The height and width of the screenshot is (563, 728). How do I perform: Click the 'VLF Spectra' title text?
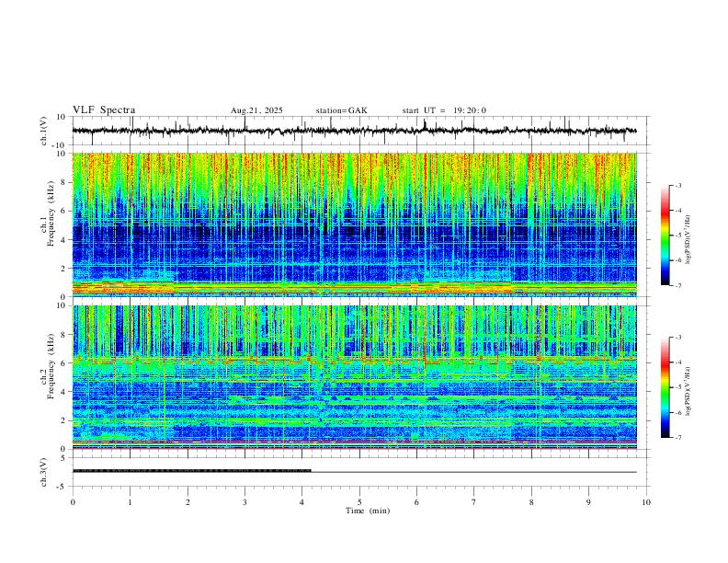pyautogui.click(x=104, y=110)
